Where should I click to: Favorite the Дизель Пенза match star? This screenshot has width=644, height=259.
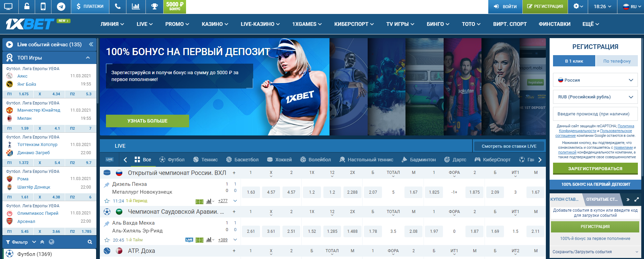tap(107, 201)
